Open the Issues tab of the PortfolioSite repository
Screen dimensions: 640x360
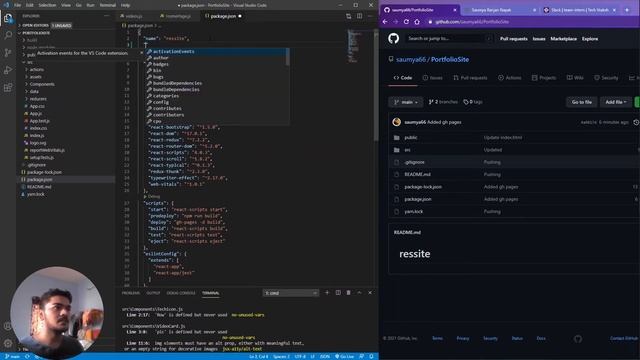click(x=433, y=78)
